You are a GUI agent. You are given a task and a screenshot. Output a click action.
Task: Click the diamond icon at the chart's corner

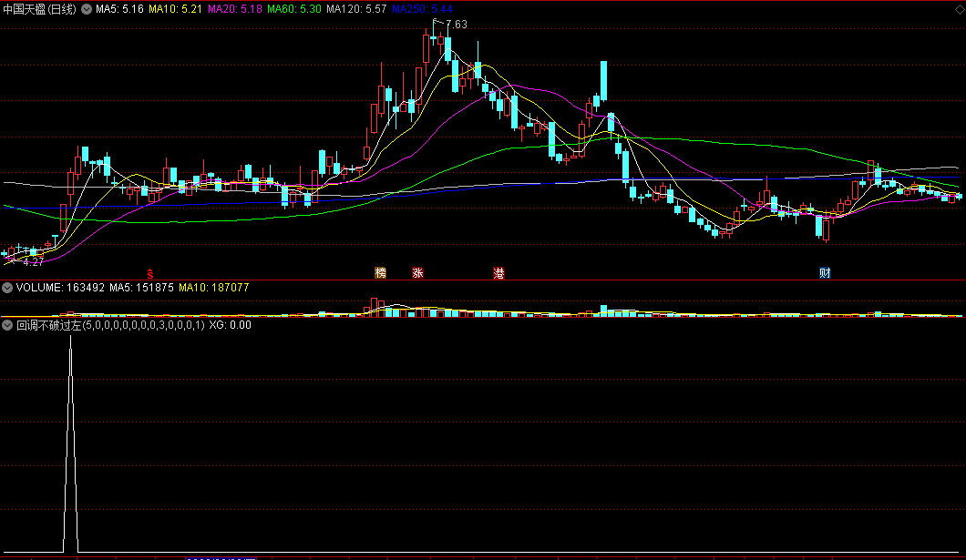pos(960,9)
